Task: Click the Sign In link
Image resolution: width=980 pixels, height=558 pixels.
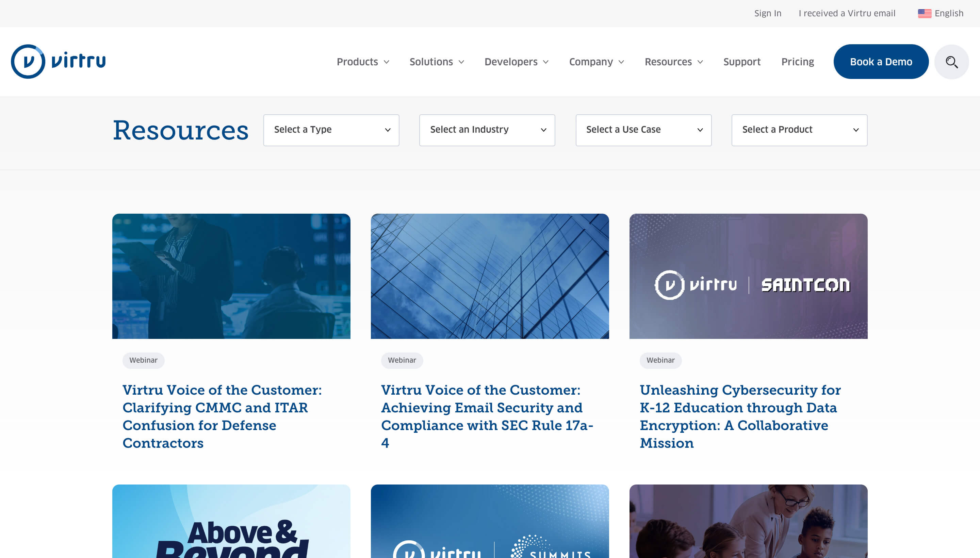Action: 767,13
